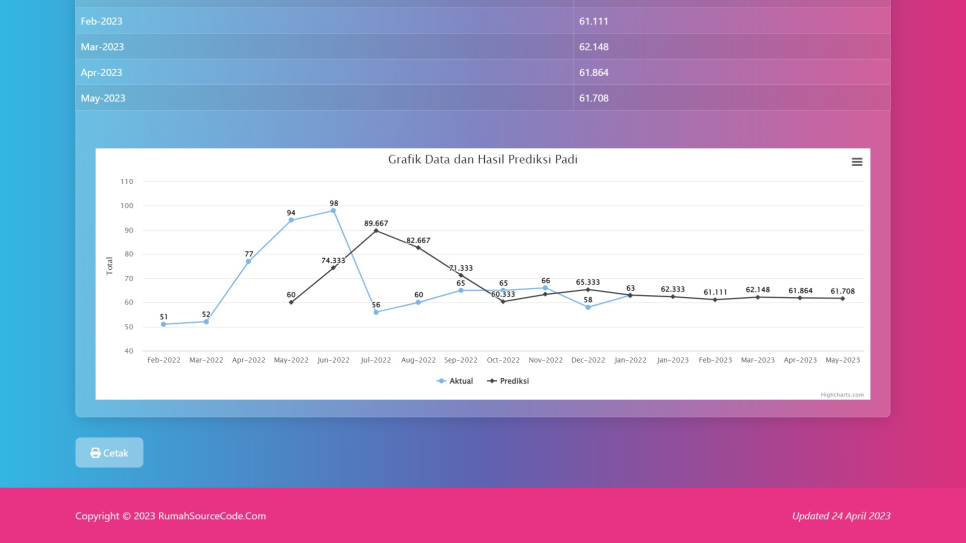Click the last Prediksi point labeled 61.708
Screen dimensions: 966x543
point(842,299)
